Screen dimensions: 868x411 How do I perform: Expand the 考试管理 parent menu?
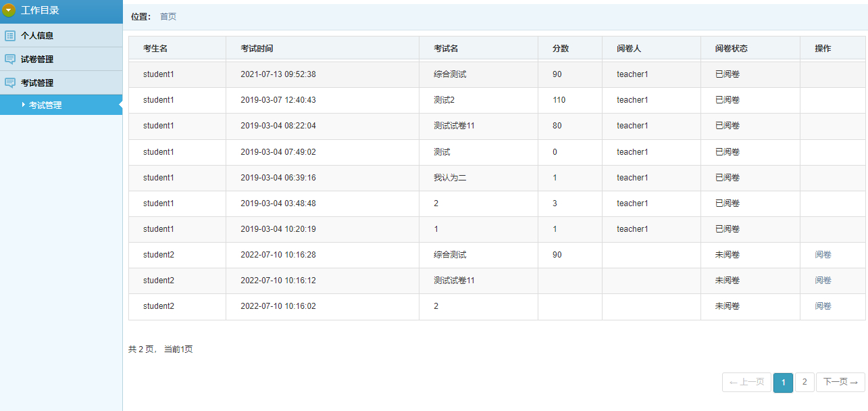click(61, 82)
